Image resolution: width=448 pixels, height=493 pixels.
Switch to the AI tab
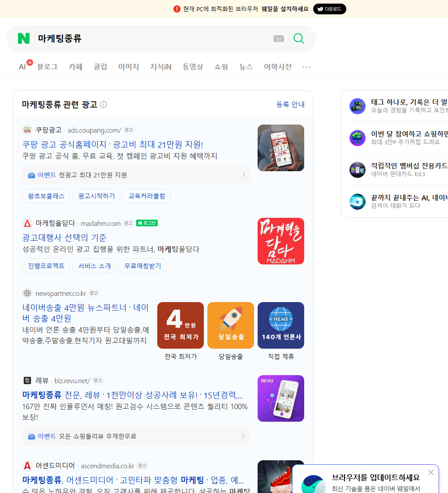[22, 67]
